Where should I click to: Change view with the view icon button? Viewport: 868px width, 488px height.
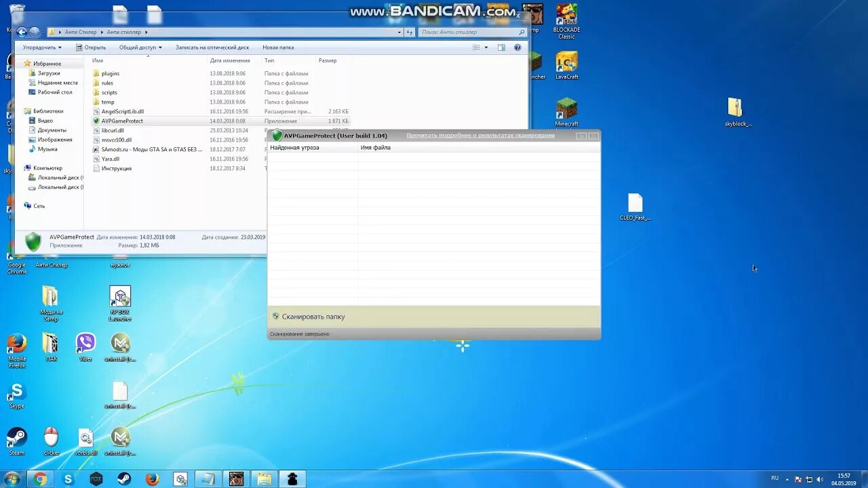click(x=476, y=47)
